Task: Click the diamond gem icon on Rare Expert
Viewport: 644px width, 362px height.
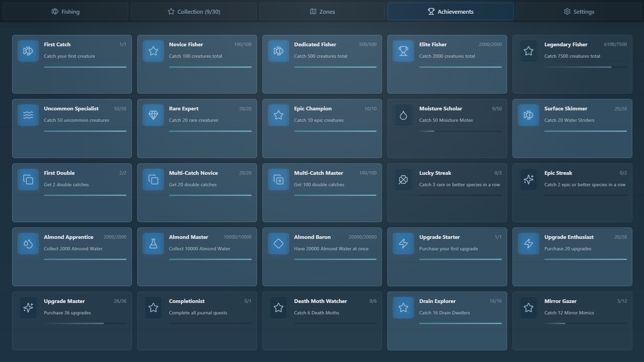Action: pos(153,115)
